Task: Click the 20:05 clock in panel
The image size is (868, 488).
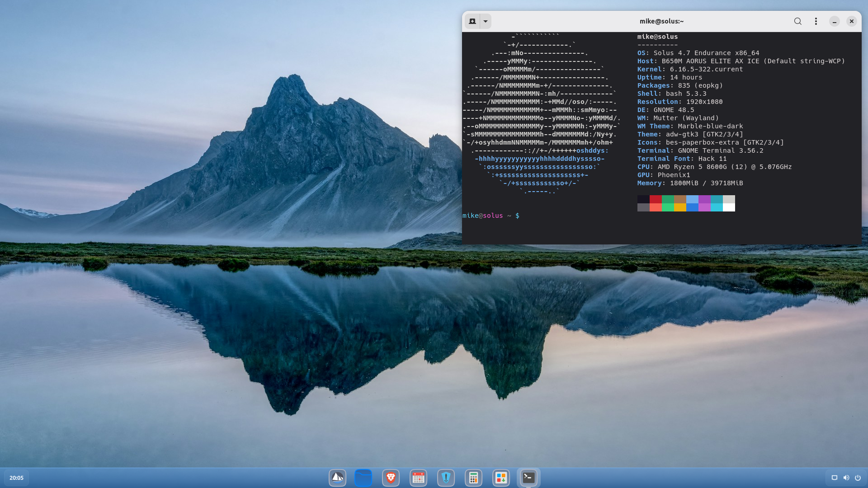Action: 16,478
